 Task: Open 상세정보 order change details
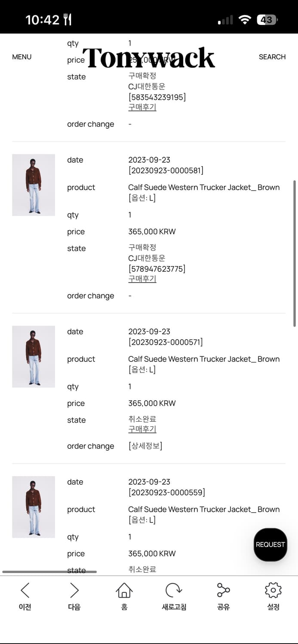click(x=145, y=446)
